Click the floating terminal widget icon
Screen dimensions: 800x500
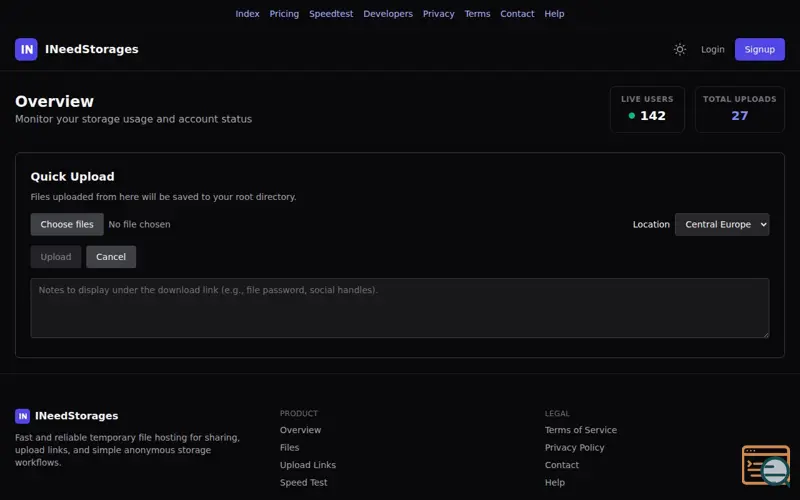pos(766,465)
